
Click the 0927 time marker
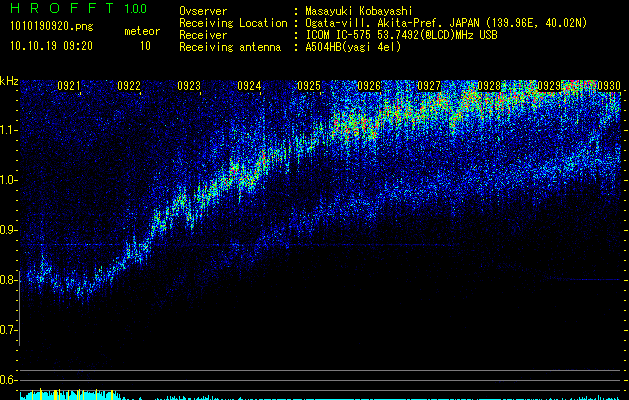429,86
